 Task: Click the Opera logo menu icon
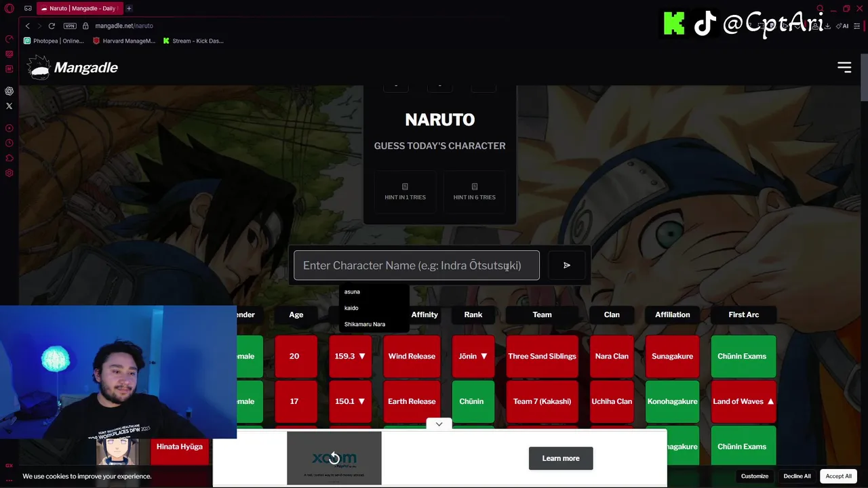(9, 9)
